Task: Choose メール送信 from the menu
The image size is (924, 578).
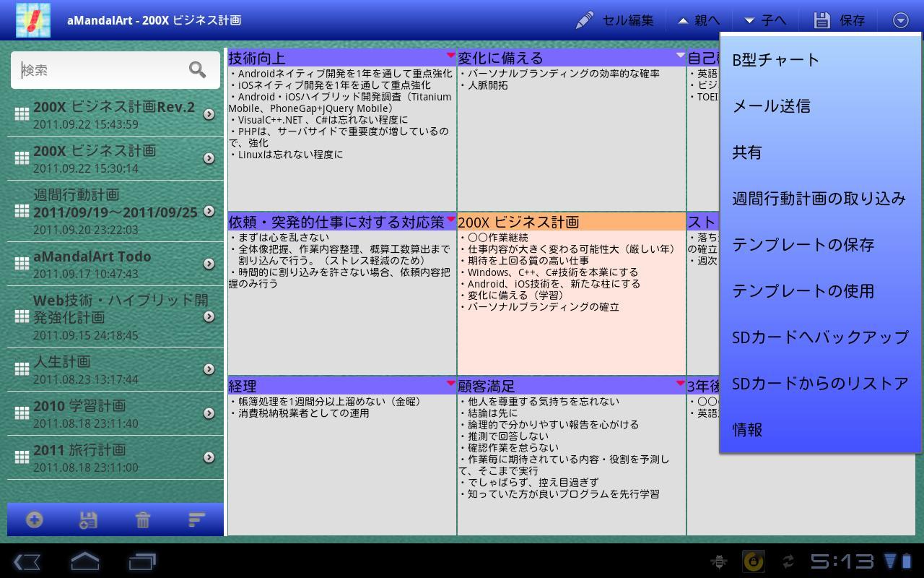Action: point(771,106)
